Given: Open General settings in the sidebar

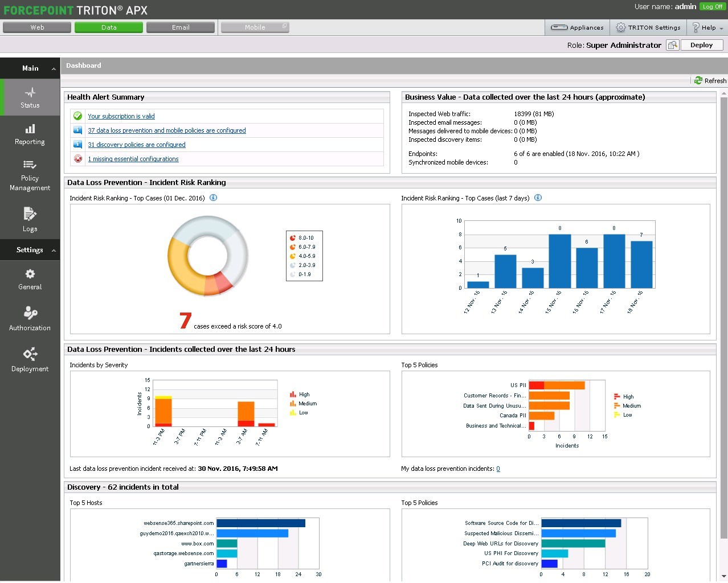Looking at the screenshot, I should coord(30,280).
